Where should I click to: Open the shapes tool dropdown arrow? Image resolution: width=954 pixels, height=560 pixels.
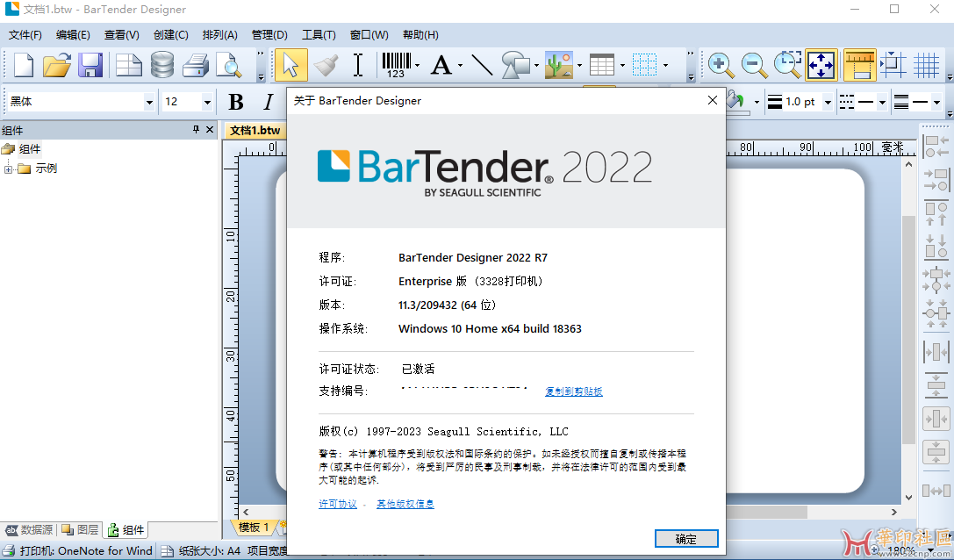[536, 65]
